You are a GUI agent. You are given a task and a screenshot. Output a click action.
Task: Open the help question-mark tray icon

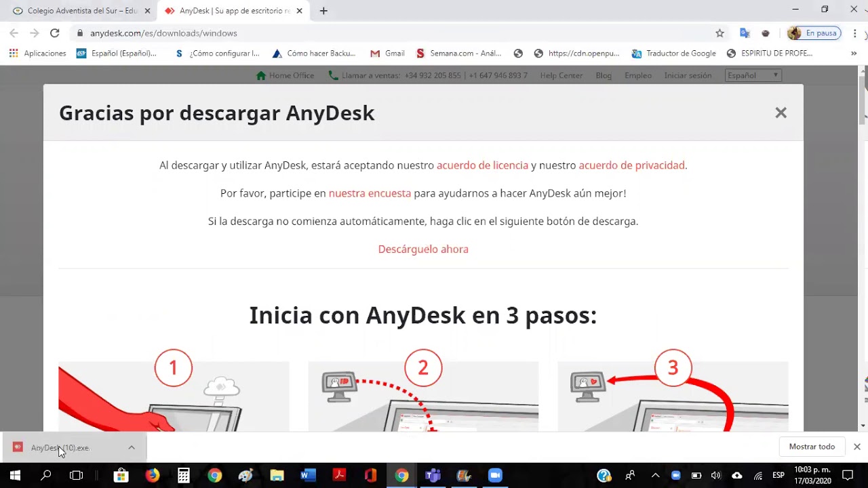[604, 475]
